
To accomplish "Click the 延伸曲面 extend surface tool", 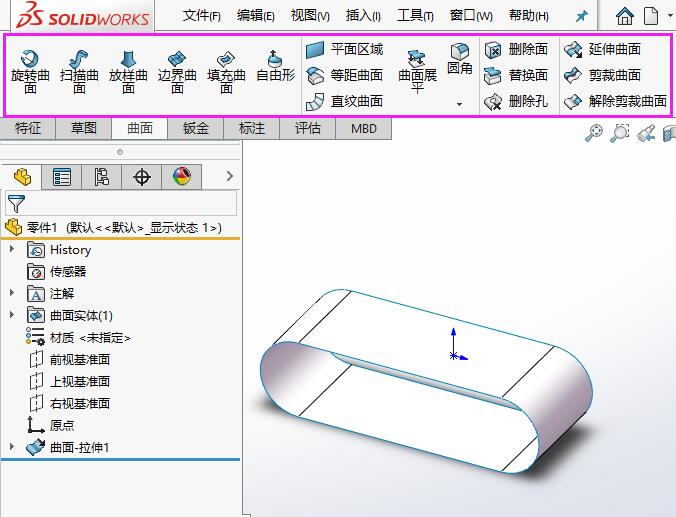I will tap(602, 50).
